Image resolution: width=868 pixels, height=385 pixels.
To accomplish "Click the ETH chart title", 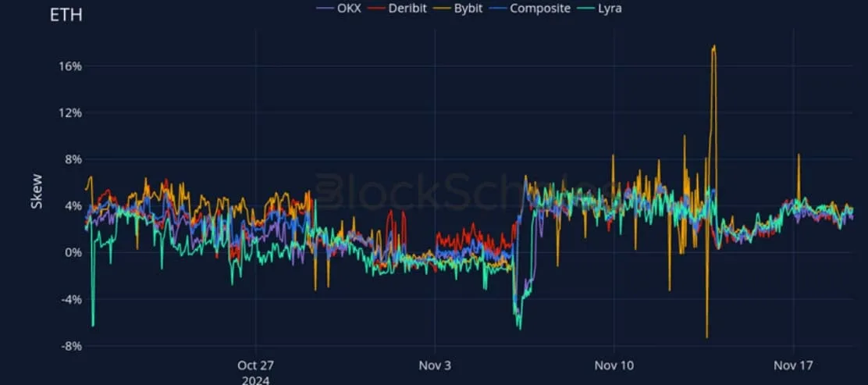I will [x=66, y=15].
